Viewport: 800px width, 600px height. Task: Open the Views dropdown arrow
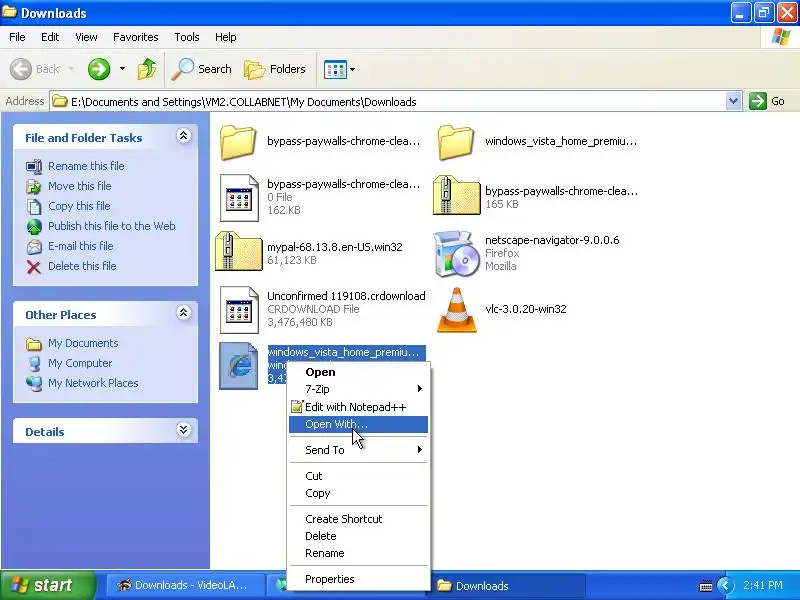tap(353, 69)
